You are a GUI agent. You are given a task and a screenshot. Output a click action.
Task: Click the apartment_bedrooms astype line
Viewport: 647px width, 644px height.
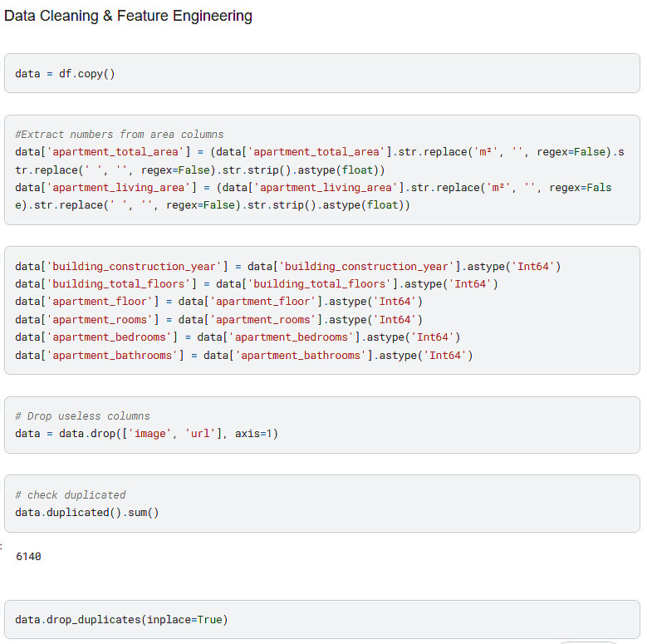pyautogui.click(x=238, y=337)
